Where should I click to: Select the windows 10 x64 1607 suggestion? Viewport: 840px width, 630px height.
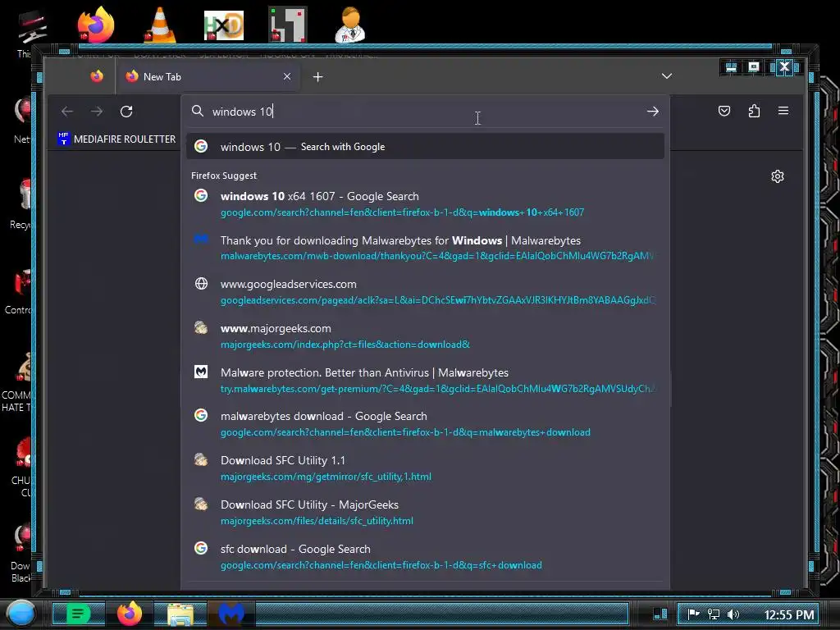click(426, 203)
